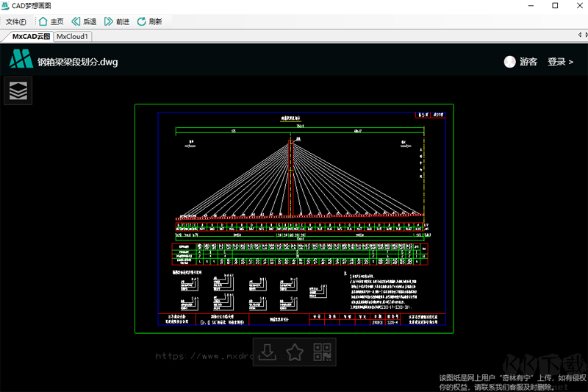Click the 后退 back button
Screen dimensions: 588x392
point(83,21)
